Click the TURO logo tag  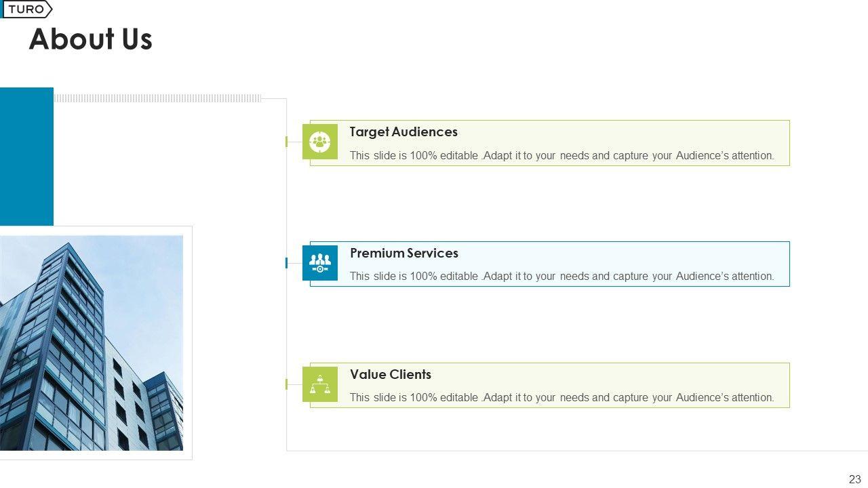[27, 9]
